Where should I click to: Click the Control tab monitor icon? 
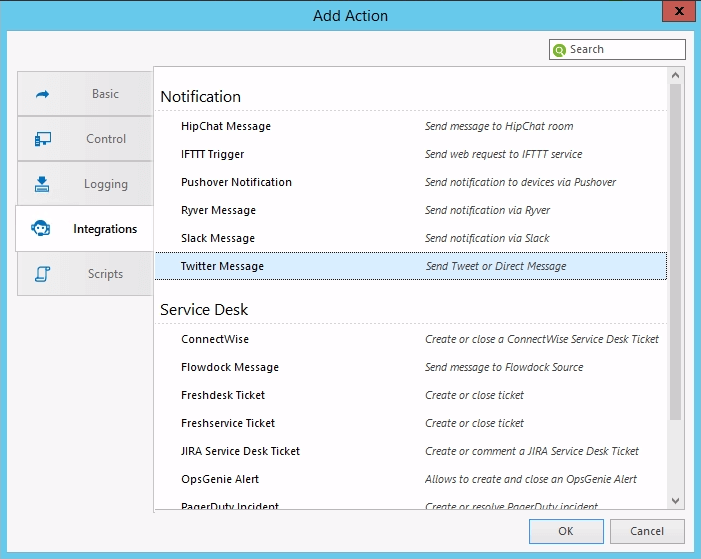(x=42, y=139)
